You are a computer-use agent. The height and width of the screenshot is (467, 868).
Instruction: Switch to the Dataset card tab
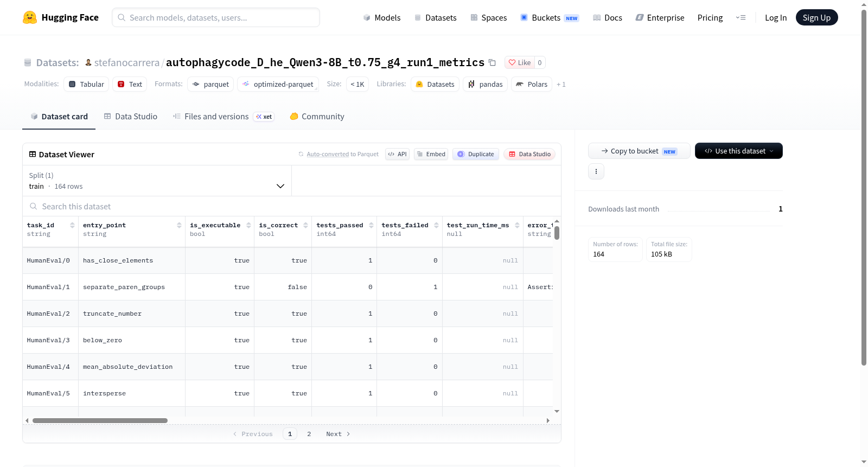tap(59, 117)
